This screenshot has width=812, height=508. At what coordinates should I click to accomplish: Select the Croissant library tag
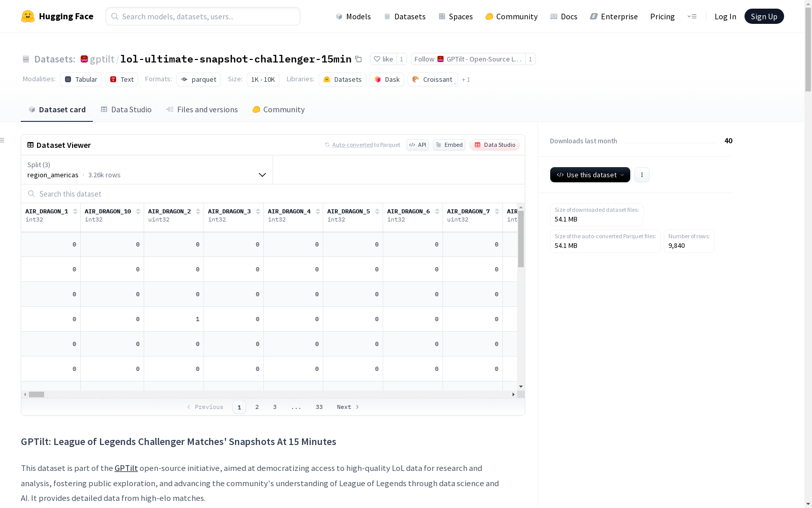[432, 79]
